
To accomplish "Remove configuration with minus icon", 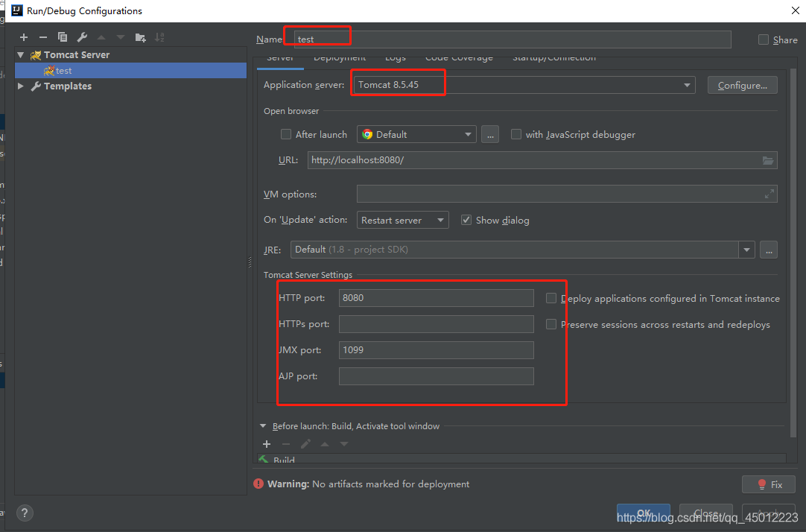I will (x=43, y=37).
